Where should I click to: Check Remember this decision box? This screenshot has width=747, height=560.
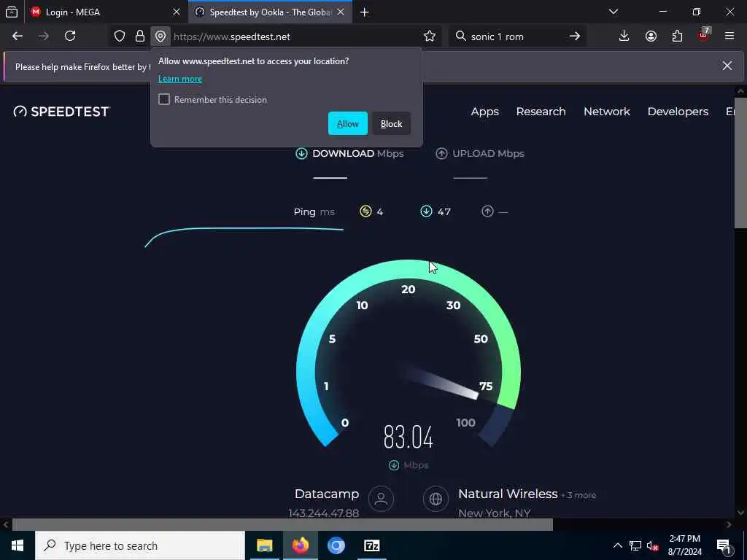tap(164, 99)
